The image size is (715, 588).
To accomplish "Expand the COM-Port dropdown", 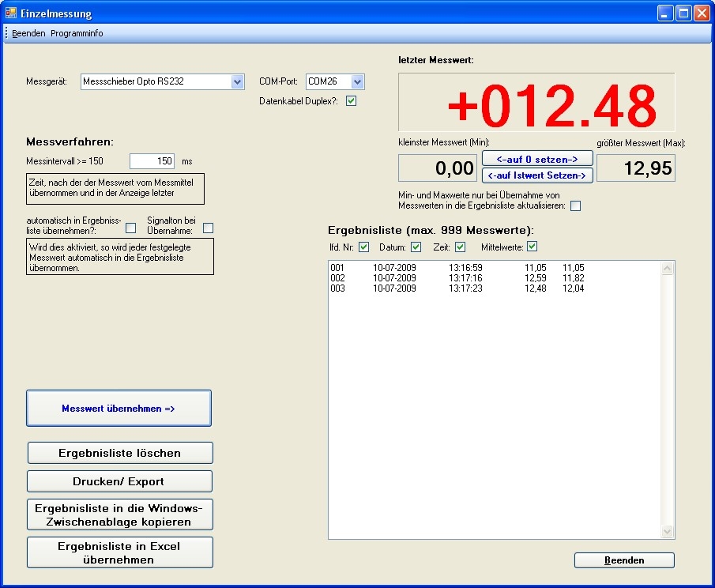I will (357, 81).
